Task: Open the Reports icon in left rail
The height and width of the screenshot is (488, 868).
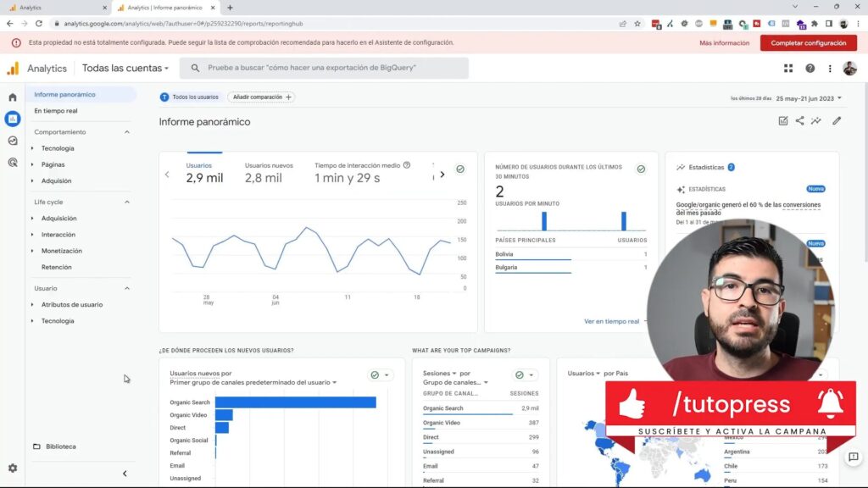Action: (x=12, y=119)
